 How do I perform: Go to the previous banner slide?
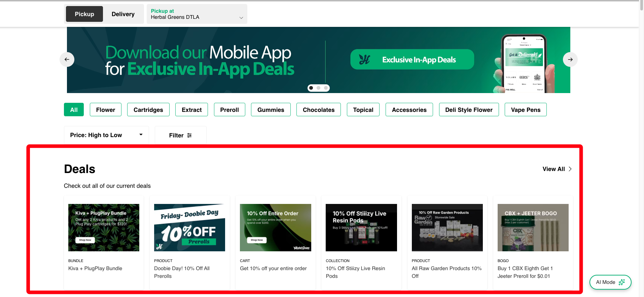(67, 59)
